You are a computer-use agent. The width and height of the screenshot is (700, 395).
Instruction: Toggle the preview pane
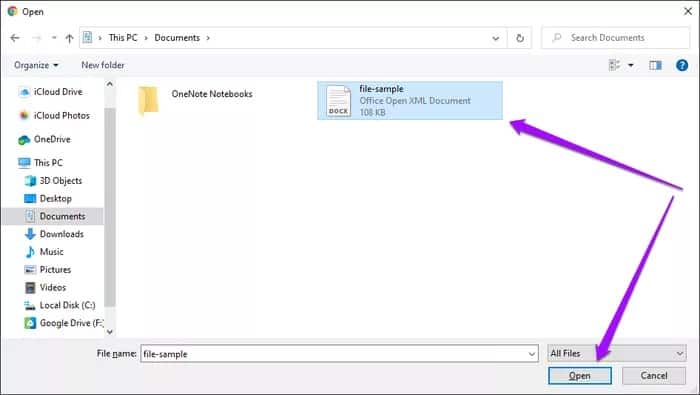pos(655,66)
